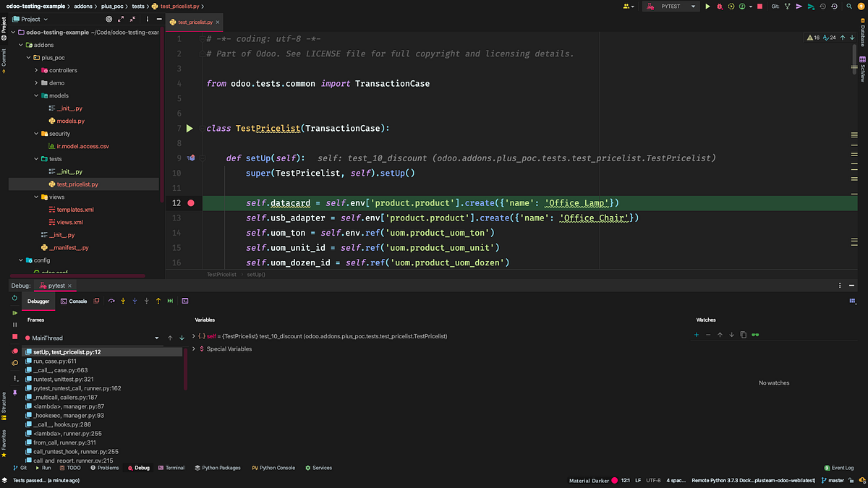Viewport: 868px width, 488px height.
Task: Open debug layout settings dropdown icon
Action: click(x=852, y=301)
